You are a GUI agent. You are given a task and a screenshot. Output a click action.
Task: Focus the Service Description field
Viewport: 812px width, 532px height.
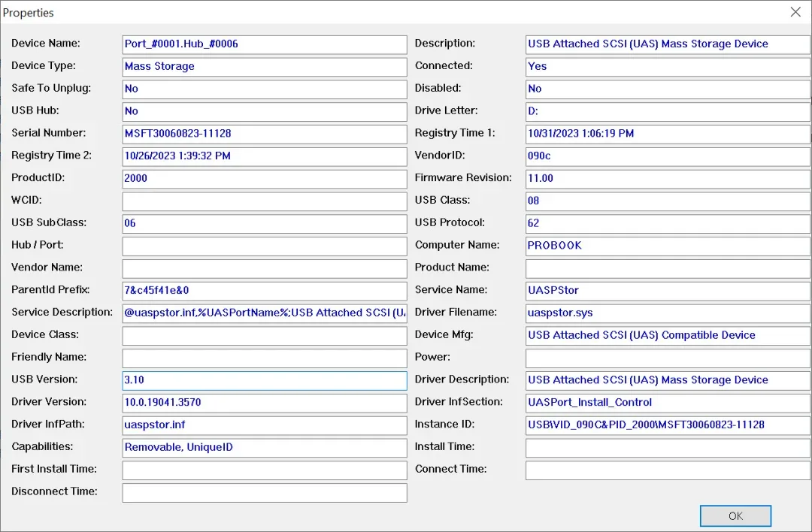pos(264,313)
